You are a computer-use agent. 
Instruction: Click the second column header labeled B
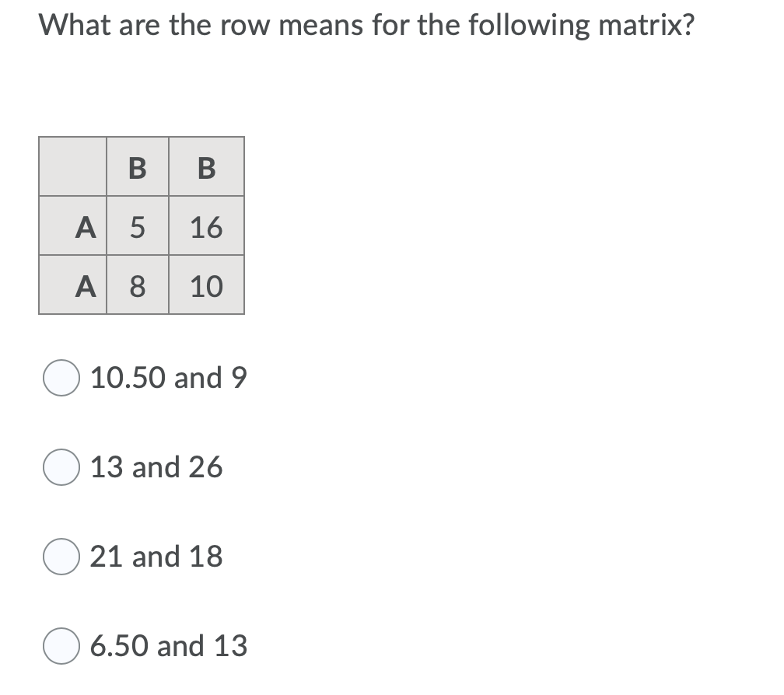(205, 166)
